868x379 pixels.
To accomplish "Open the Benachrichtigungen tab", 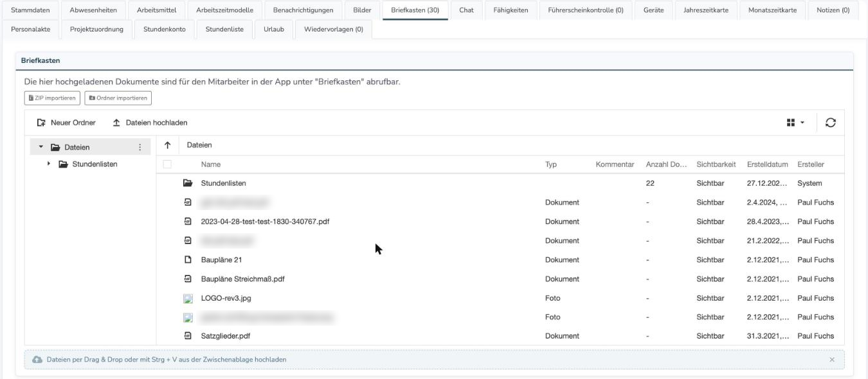I will pyautogui.click(x=303, y=10).
